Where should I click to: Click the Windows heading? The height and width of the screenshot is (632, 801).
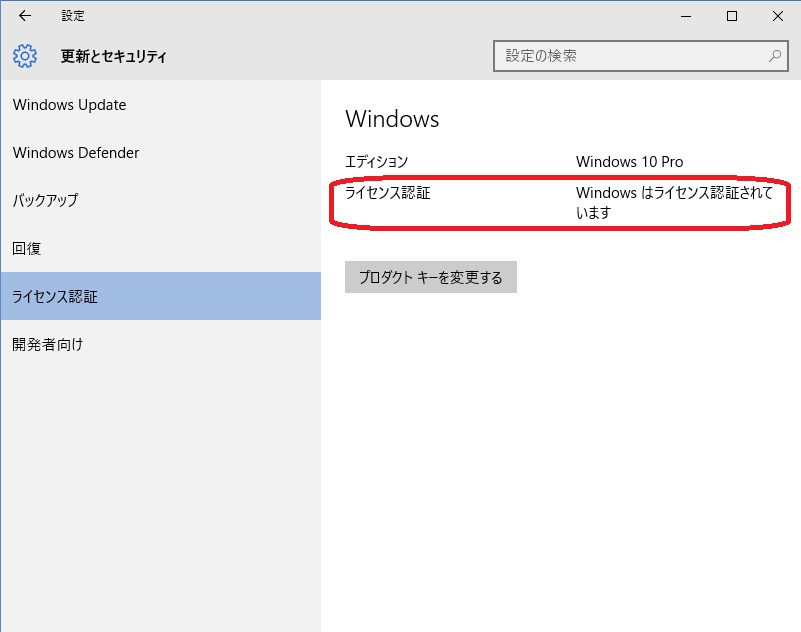pos(392,119)
